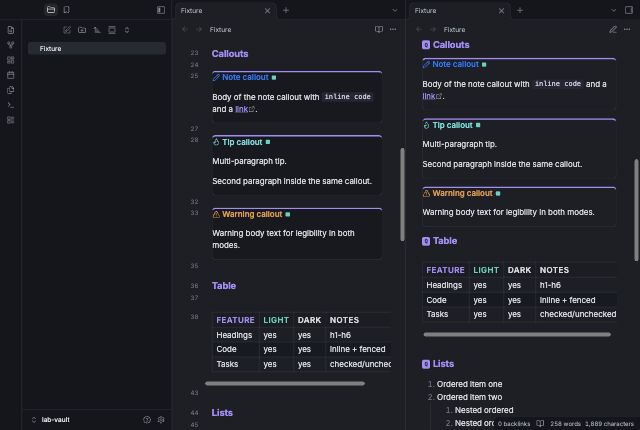
Task: Switch right pane to editing mode pencil
Action: tap(613, 29)
